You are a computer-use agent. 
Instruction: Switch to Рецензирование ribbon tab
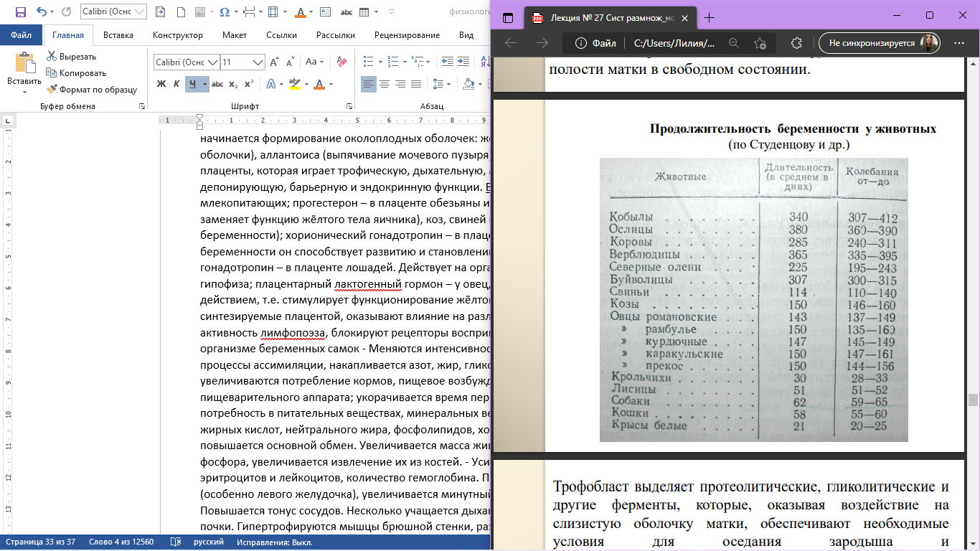click(x=407, y=35)
